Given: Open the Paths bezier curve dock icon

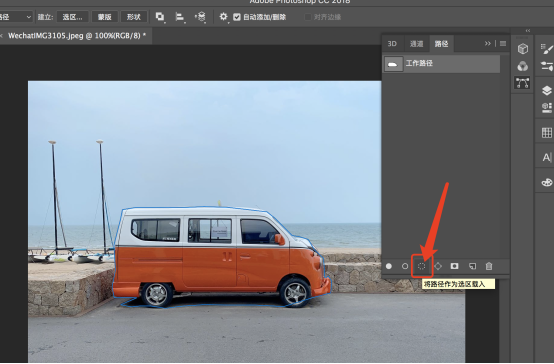Looking at the screenshot, I should tap(523, 83).
